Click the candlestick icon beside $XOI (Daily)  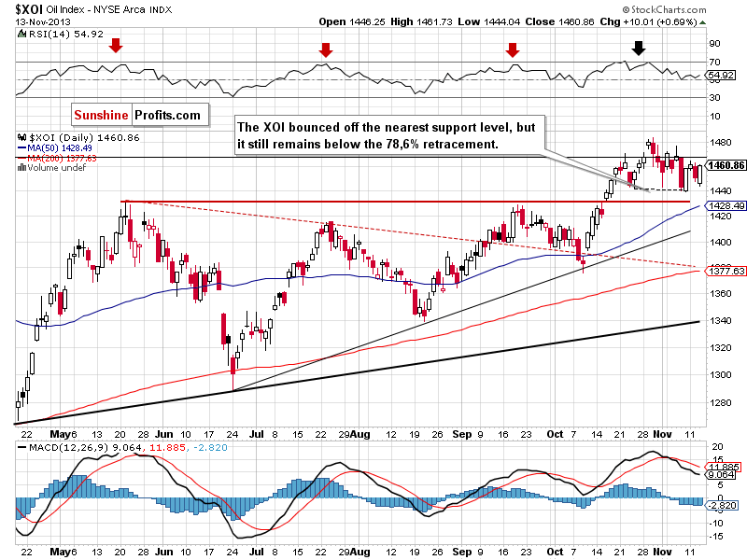pyautogui.click(x=21, y=137)
